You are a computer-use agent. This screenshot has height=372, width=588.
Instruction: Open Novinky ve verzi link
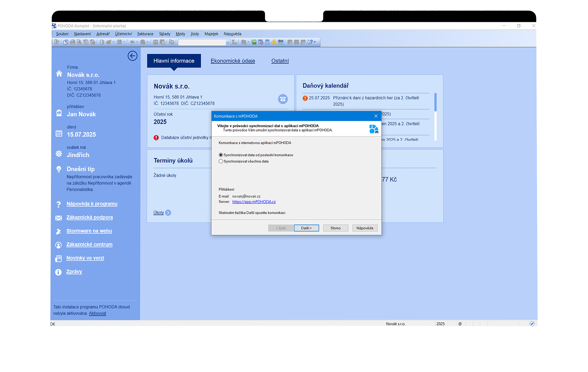pyautogui.click(x=85, y=258)
